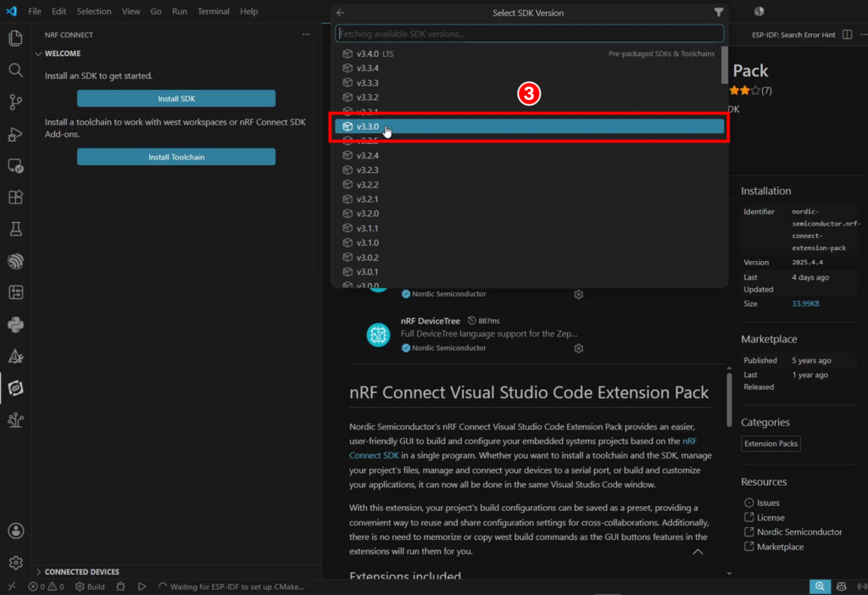Open nRF Connect panel more actions
Viewport: 868px width, 595px height.
click(x=306, y=34)
